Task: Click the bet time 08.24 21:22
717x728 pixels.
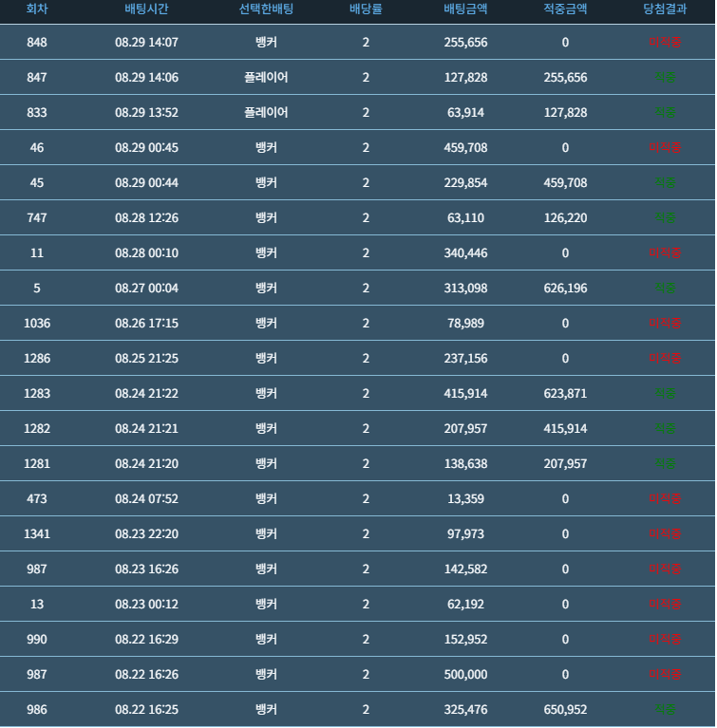Action: coord(146,393)
